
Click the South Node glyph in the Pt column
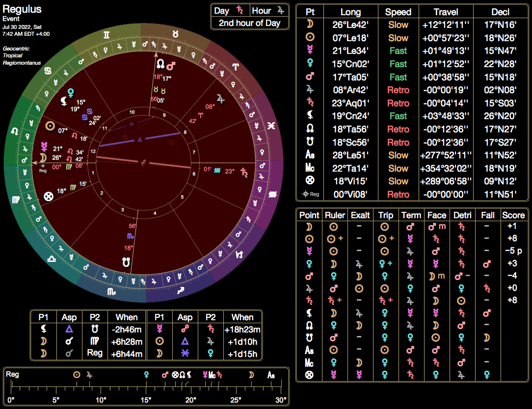click(x=310, y=142)
